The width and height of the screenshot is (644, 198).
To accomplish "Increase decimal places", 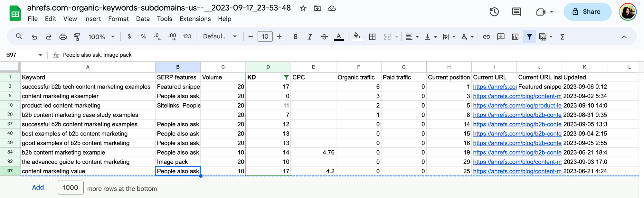I will [x=172, y=37].
